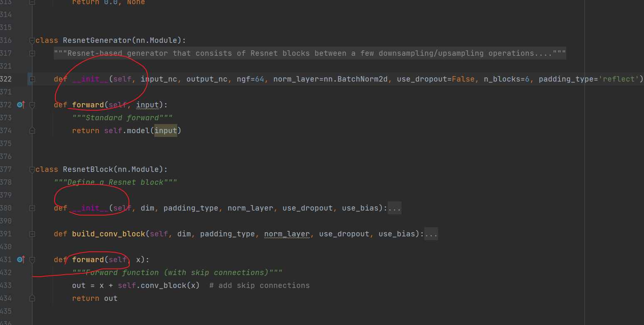The image size is (644, 325).
Task: Click the "Forward function (with skip connections)" docstring
Action: (x=177, y=273)
